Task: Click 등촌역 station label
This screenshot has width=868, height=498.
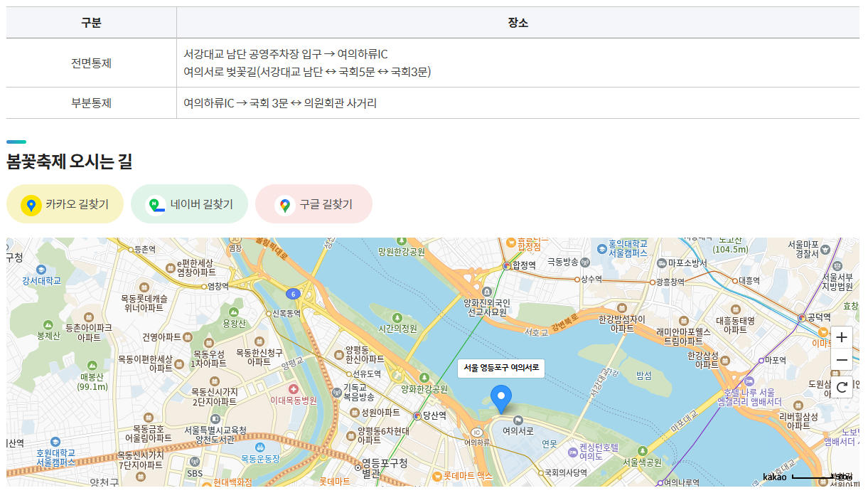Action: pyautogui.click(x=144, y=250)
